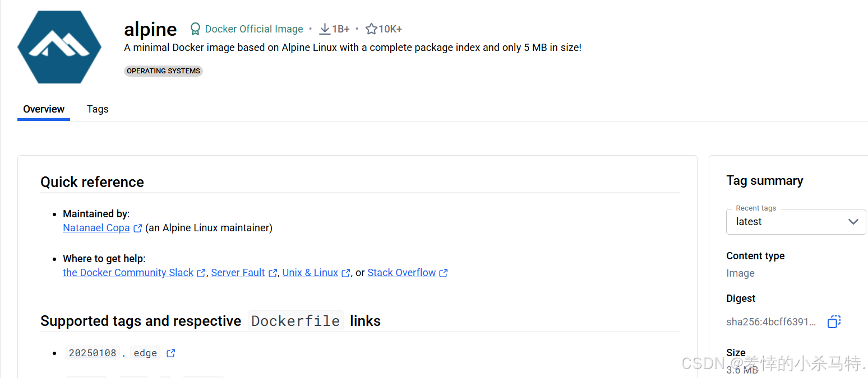The width and height of the screenshot is (868, 378).
Task: Switch to the Tags tab
Action: (x=98, y=109)
